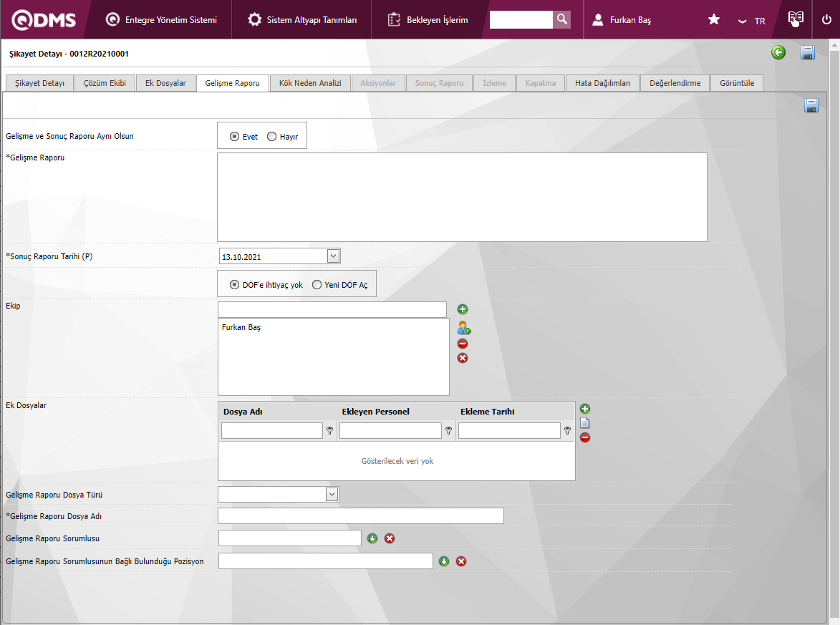Select Yeni DÖF Aç radio option
Image resolution: width=840 pixels, height=625 pixels.
point(317,285)
